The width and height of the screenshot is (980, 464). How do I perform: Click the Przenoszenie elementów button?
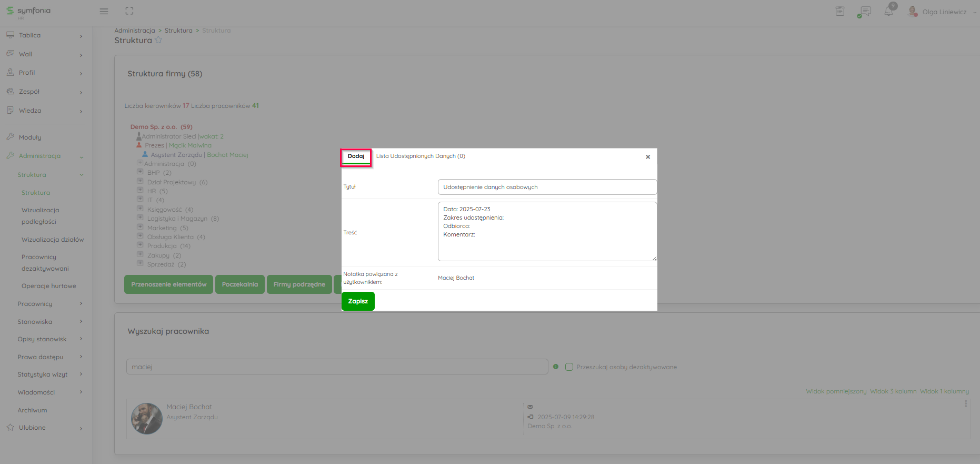click(168, 284)
